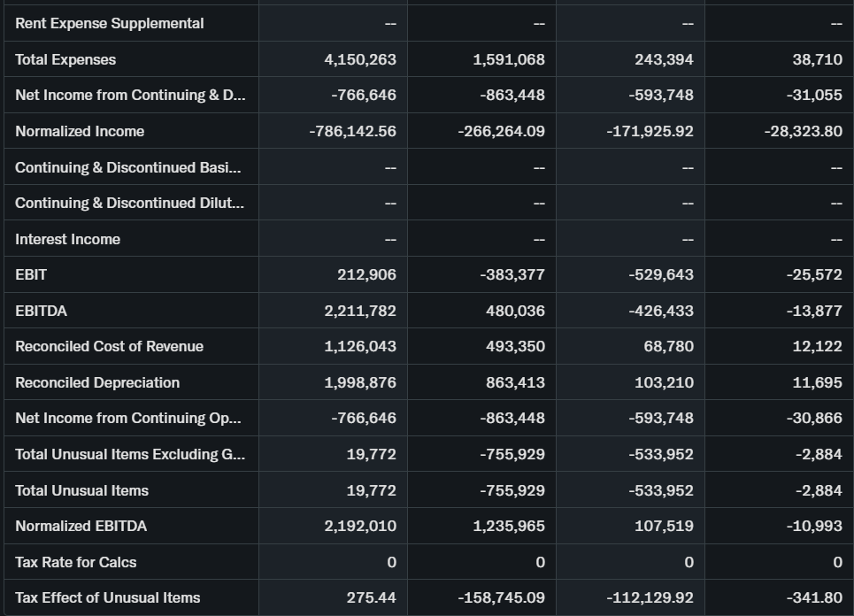Select the Reconciled Depreciation row label
Screen dimensions: 854x616
click(97, 382)
